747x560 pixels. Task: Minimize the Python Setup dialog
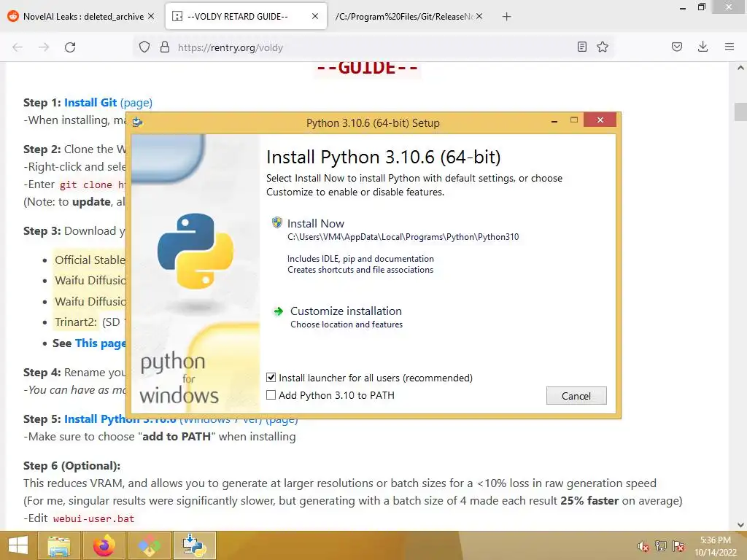[x=554, y=121]
